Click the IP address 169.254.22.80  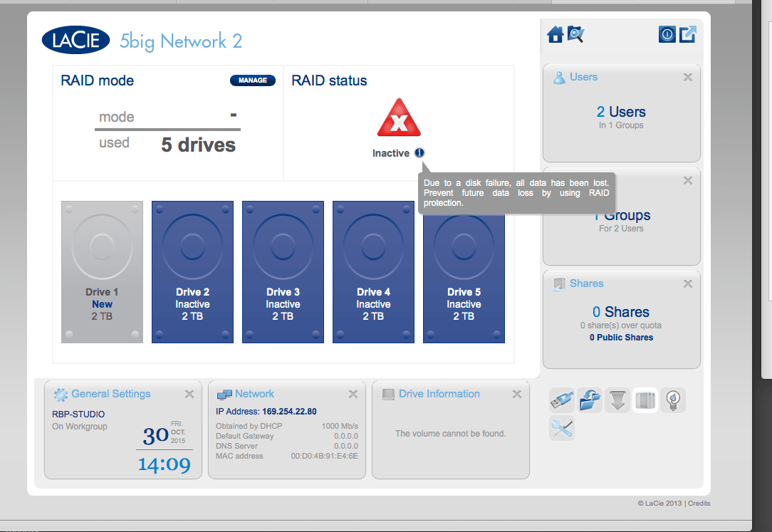tap(289, 412)
